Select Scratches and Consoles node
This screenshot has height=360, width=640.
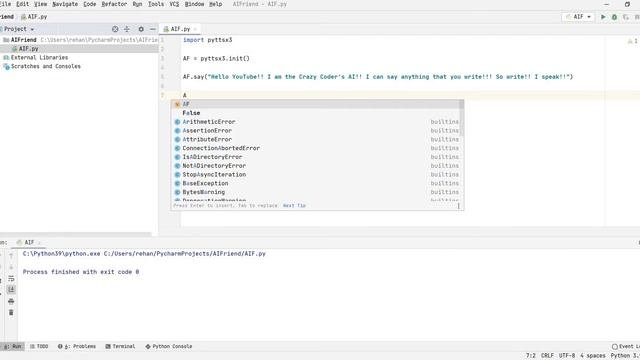45,66
